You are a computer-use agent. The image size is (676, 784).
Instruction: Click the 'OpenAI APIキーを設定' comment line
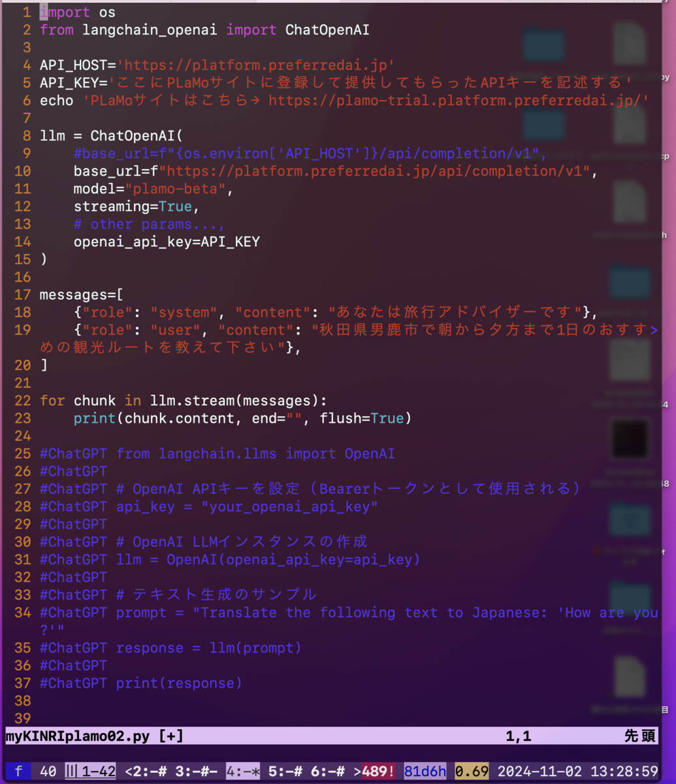click(x=311, y=489)
